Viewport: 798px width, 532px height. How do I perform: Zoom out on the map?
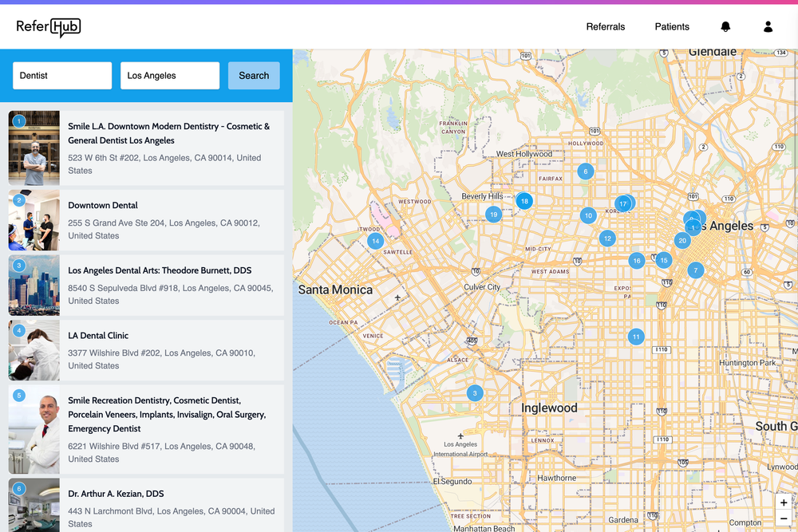[784, 518]
